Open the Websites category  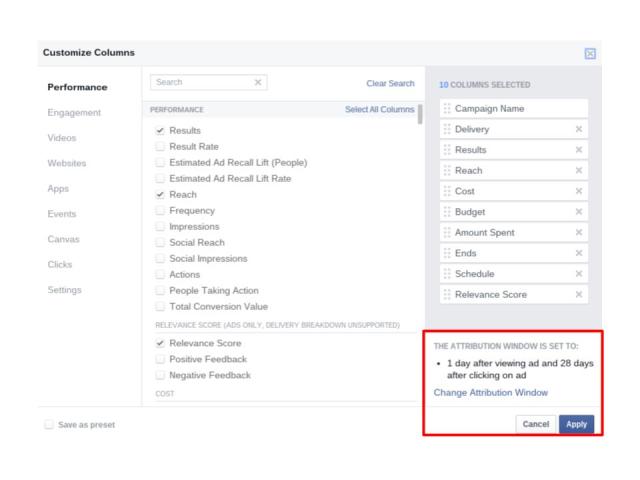click(x=67, y=163)
